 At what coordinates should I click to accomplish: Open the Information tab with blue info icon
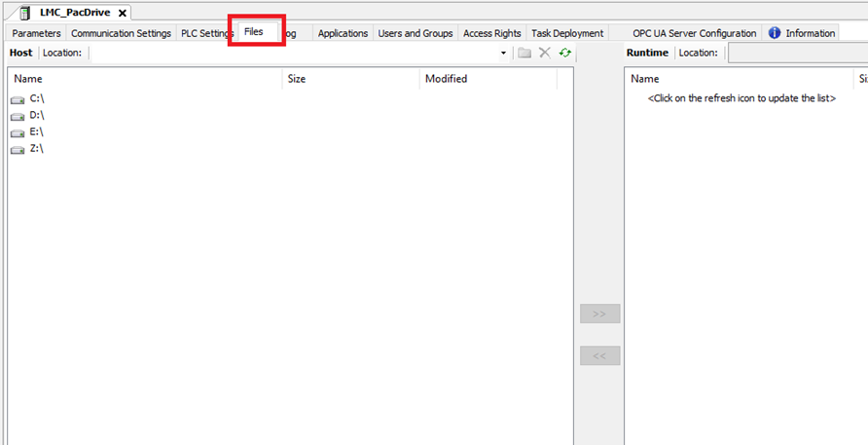click(x=802, y=33)
